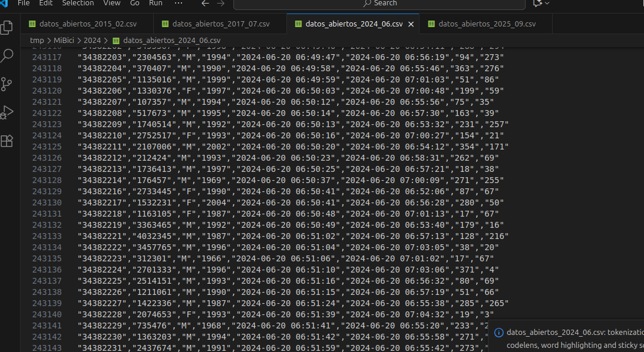The height and width of the screenshot is (352, 644).
Task: Click the Go Forward arrow in title bar
Action: pos(222,4)
